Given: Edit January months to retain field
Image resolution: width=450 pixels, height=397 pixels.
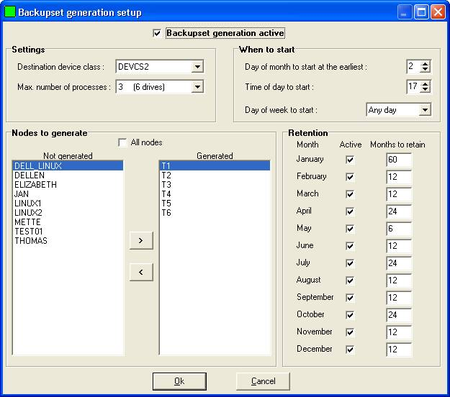Looking at the screenshot, I should tap(399, 160).
